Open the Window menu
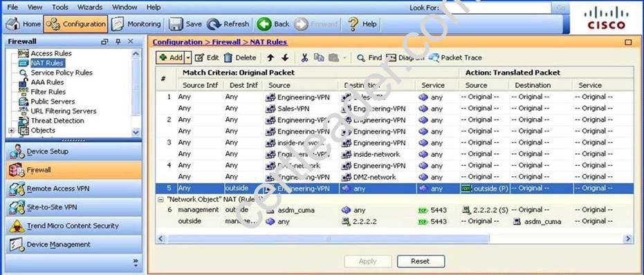Image resolution: width=644 pixels, height=275 pixels. (x=125, y=7)
